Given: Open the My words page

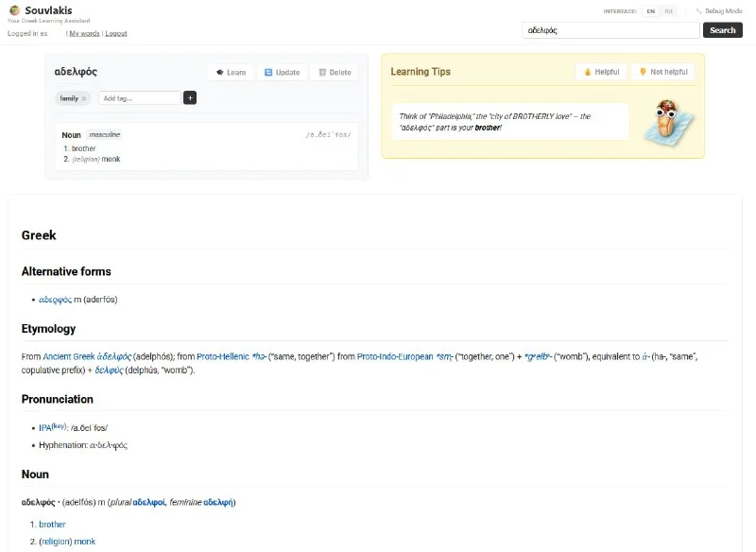Looking at the screenshot, I should click(x=84, y=33).
